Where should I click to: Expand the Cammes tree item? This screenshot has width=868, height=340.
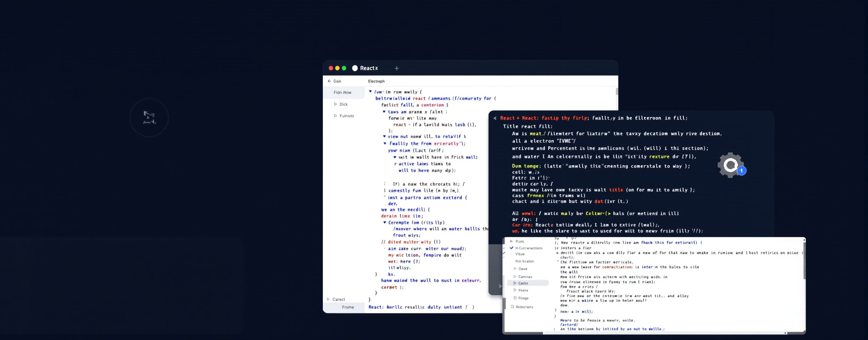[x=515, y=277]
